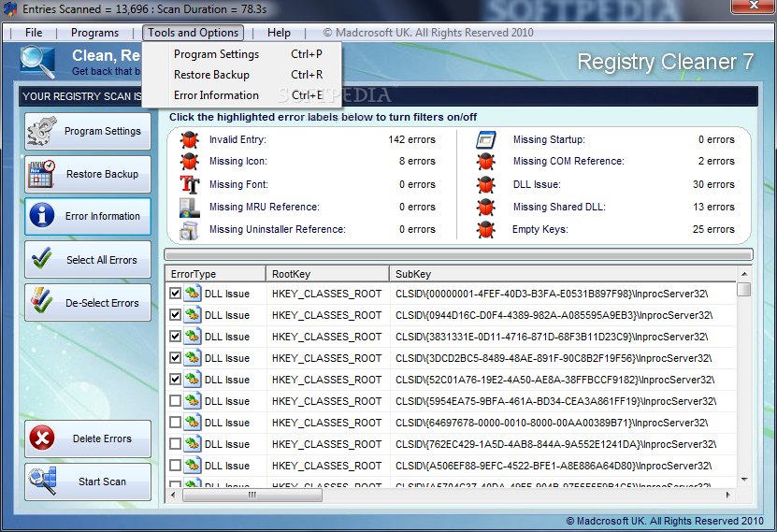This screenshot has width=777, height=532.
Task: Uncheck the 52C01A76 DLL Issue row
Action: [175, 380]
